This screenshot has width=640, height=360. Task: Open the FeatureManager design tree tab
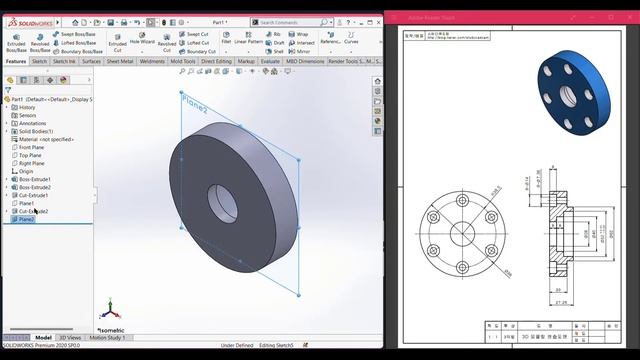click(10, 80)
